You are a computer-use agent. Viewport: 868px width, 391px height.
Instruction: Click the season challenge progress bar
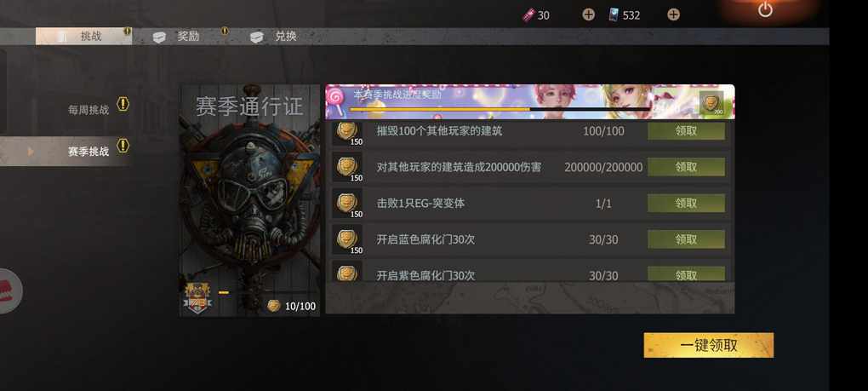(x=500, y=109)
